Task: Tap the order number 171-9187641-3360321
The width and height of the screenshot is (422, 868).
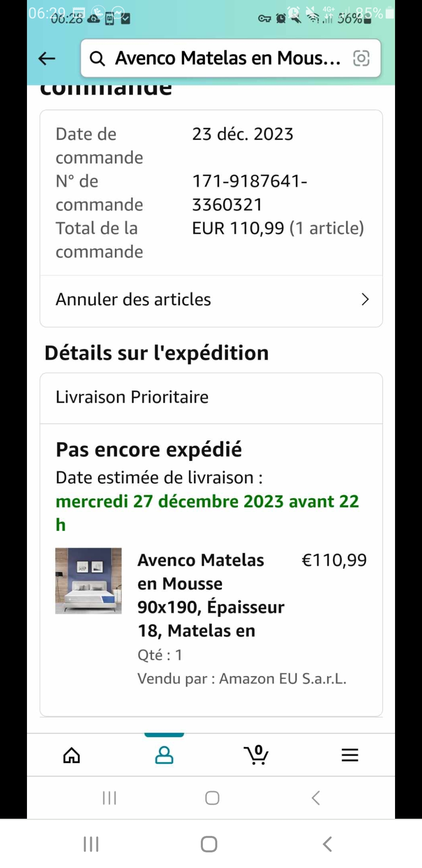Action: [x=249, y=193]
